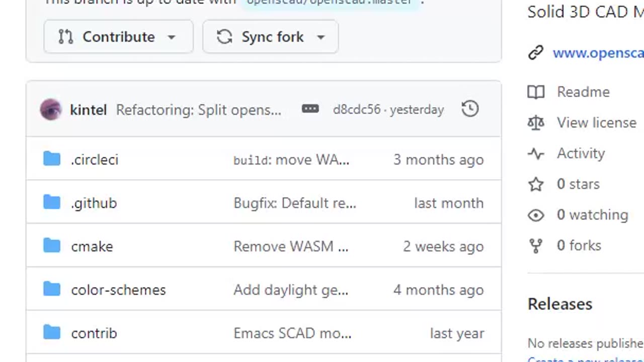Click the link chain icon
Image resolution: width=644 pixels, height=362 pixels.
(536, 53)
